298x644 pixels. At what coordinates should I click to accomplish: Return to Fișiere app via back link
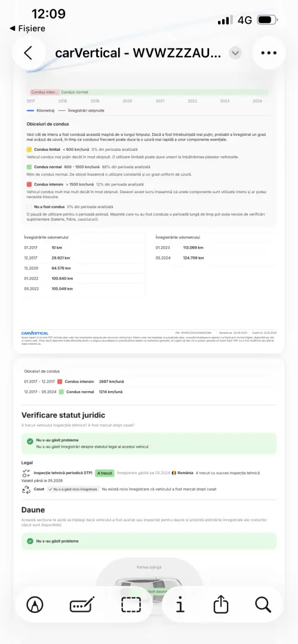coord(27,29)
